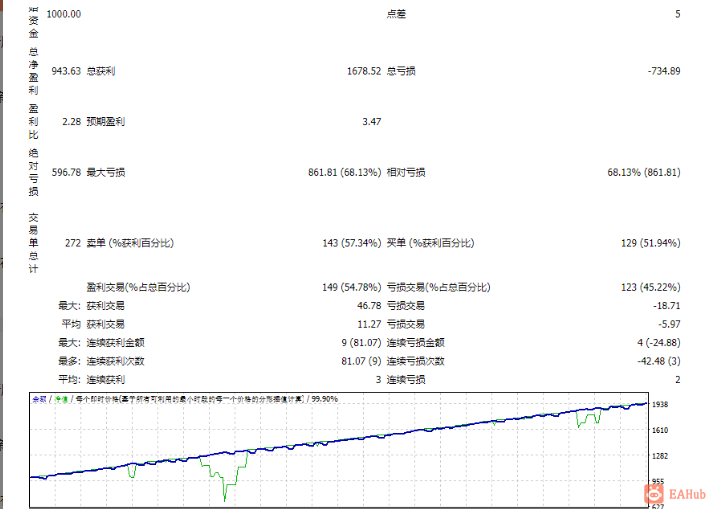715x509 pixels.
Task: Select expected payoff value 3.47
Action: click(372, 122)
